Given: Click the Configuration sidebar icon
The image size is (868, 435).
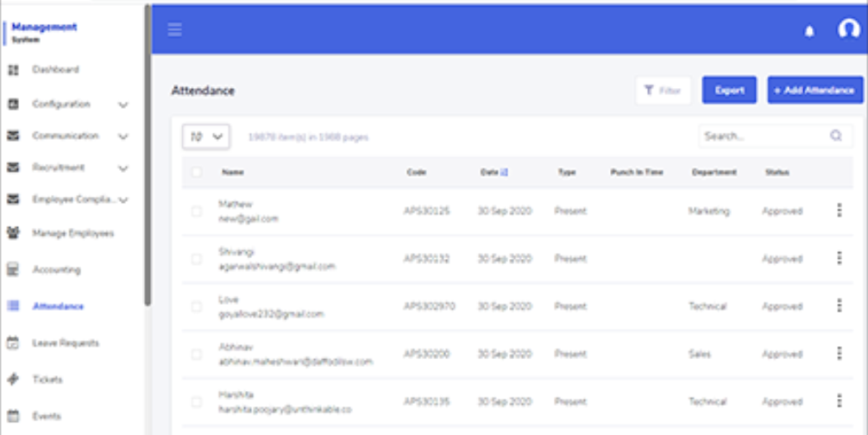Looking at the screenshot, I should pos(13,104).
